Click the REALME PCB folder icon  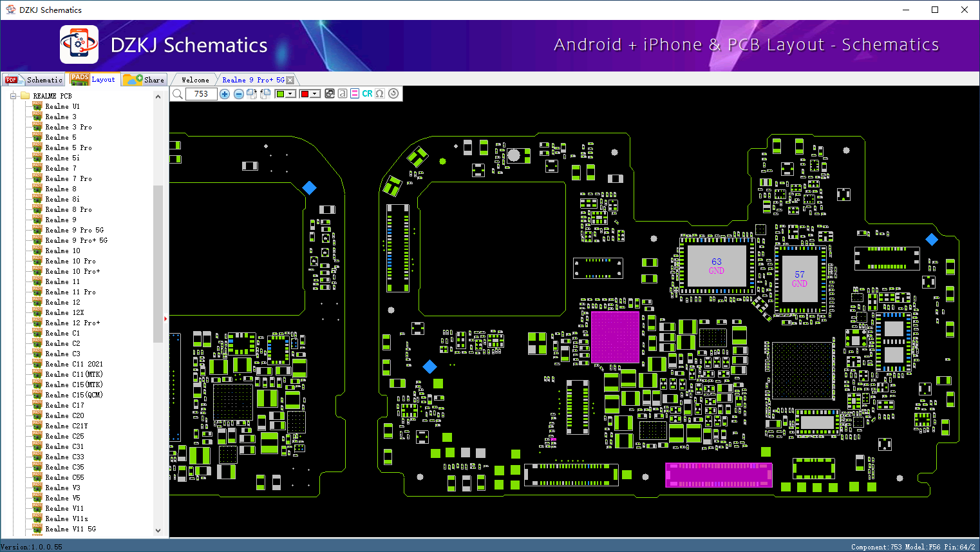tap(25, 96)
